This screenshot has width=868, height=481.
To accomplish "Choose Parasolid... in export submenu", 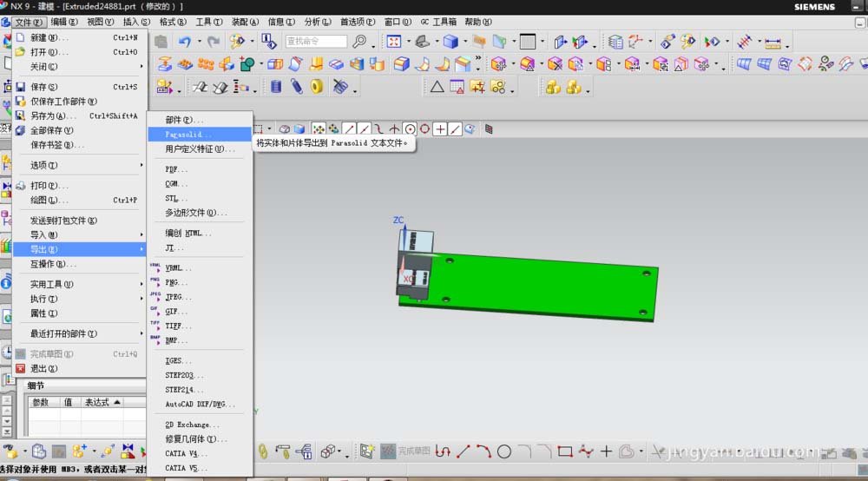I will click(200, 135).
